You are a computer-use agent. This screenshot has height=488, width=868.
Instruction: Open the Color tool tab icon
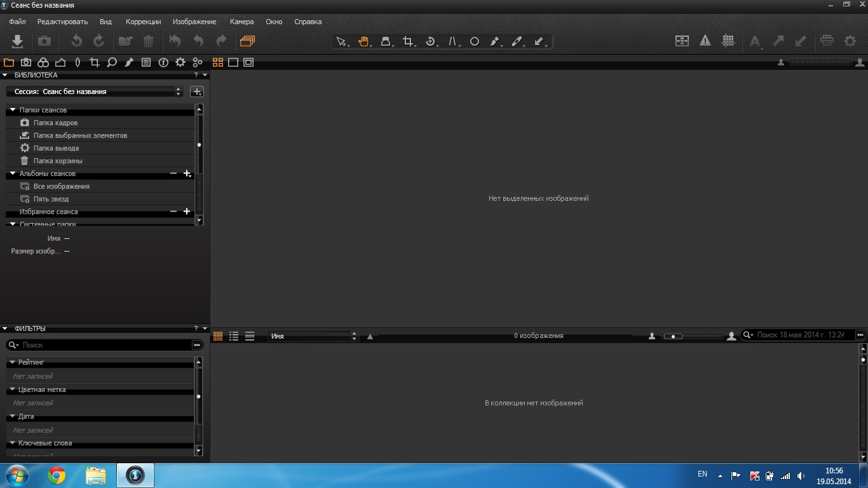pyautogui.click(x=43, y=62)
